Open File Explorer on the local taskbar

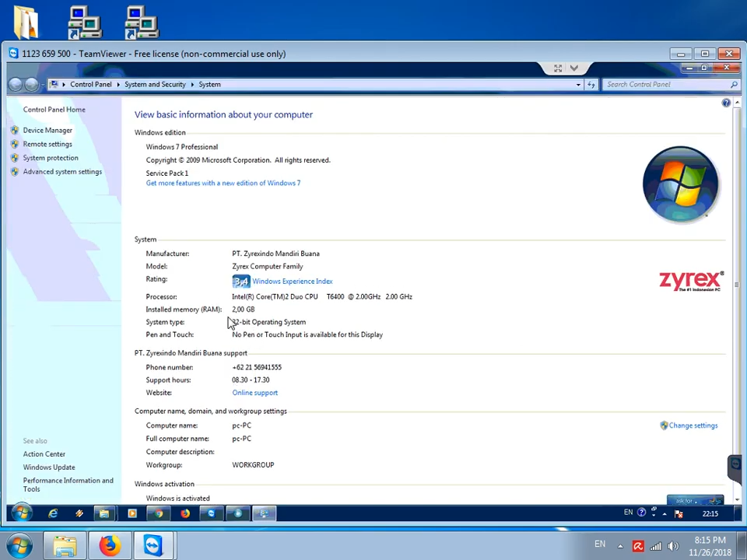65,545
